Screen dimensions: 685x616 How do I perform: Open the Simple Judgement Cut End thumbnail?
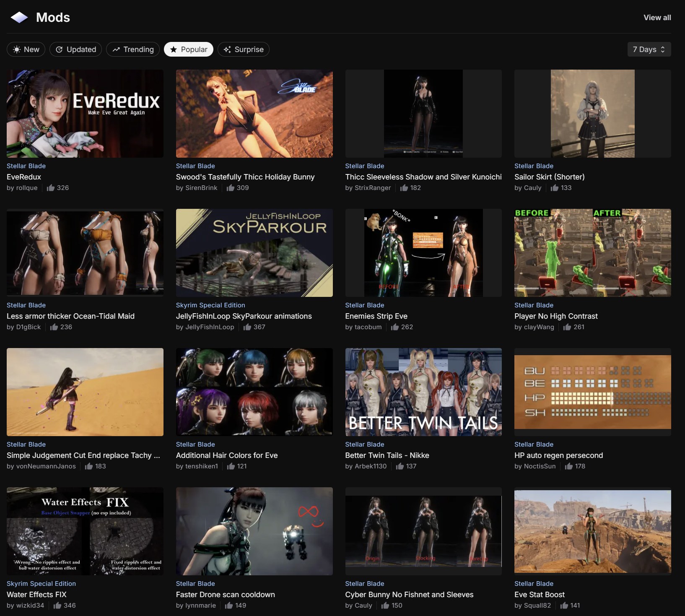click(85, 392)
